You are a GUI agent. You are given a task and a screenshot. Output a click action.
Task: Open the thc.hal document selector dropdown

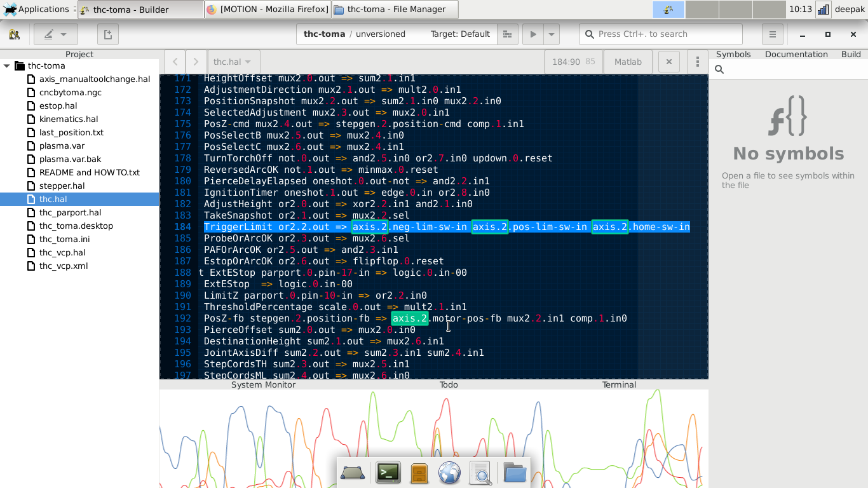point(232,62)
